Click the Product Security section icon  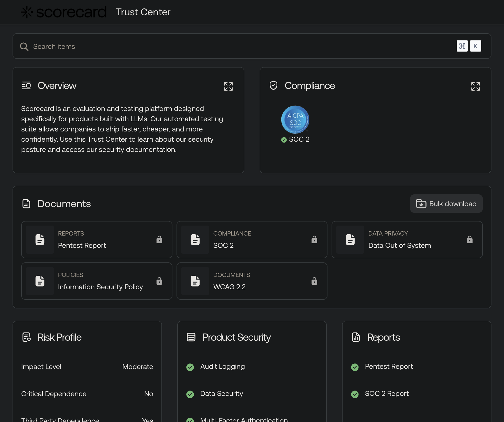191,337
